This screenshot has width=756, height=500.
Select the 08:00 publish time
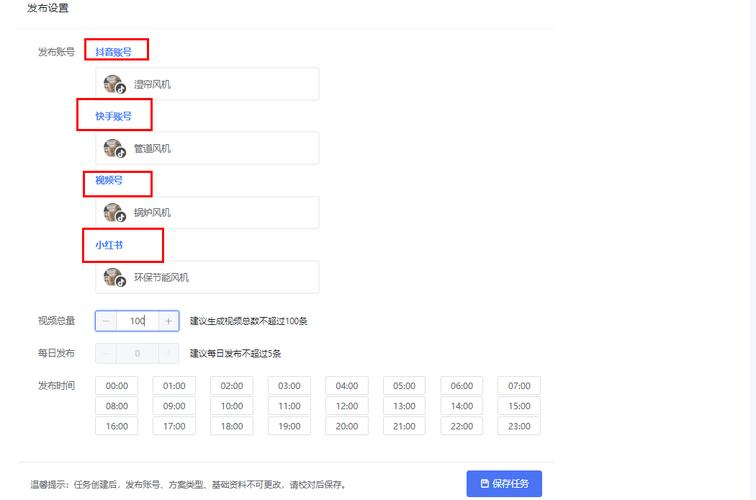pos(117,406)
